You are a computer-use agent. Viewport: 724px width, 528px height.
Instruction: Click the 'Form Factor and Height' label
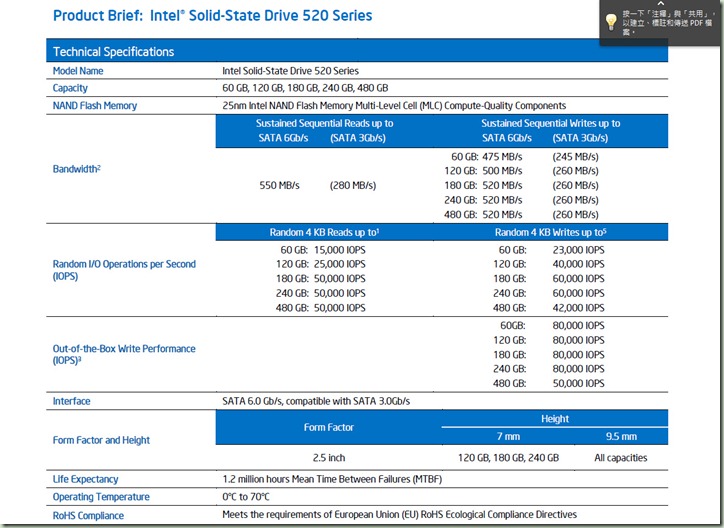pos(101,440)
